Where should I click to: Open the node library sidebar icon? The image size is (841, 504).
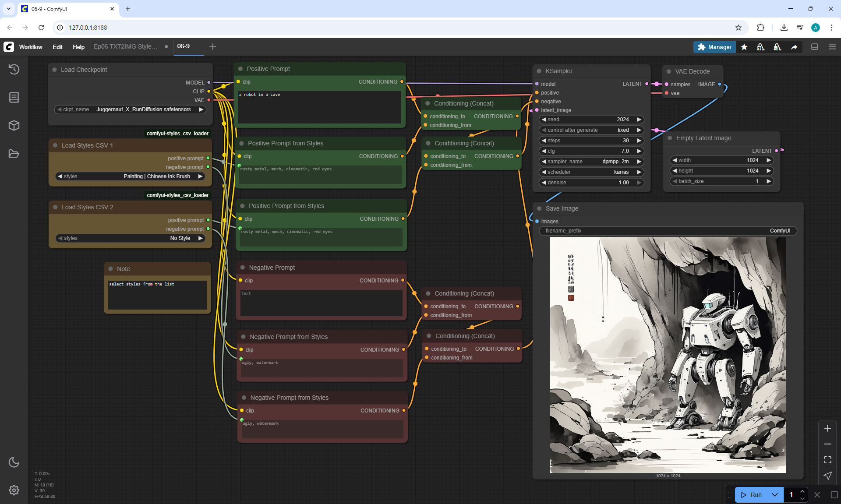pyautogui.click(x=14, y=97)
